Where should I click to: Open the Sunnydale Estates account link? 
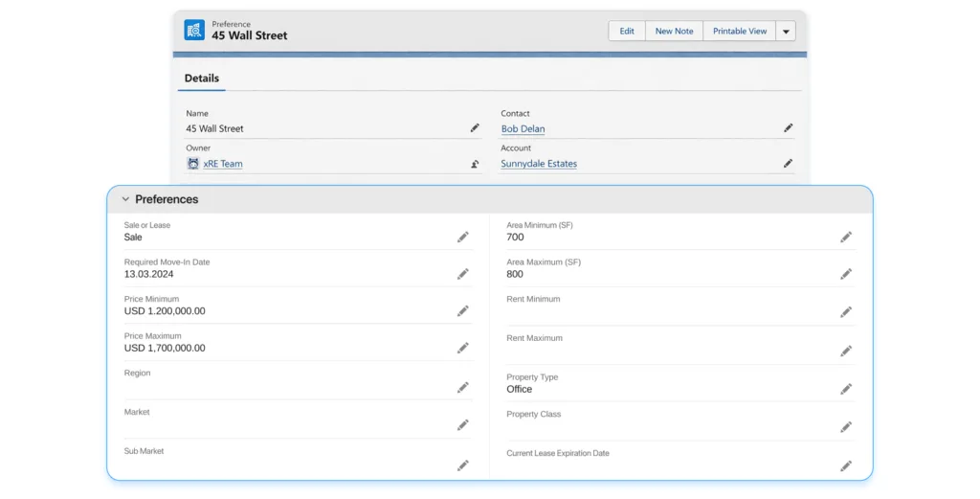(539, 164)
